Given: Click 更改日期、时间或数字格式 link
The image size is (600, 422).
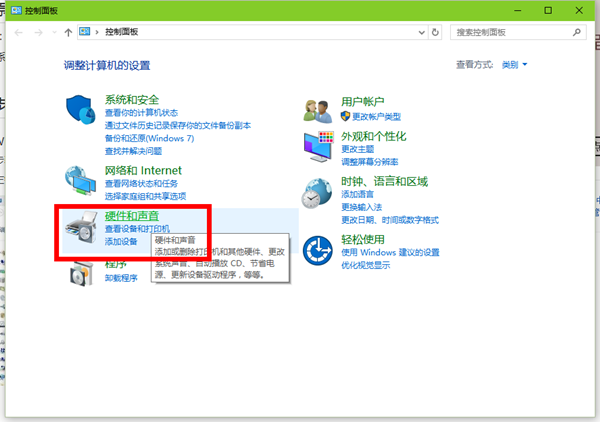Looking at the screenshot, I should click(390, 220).
